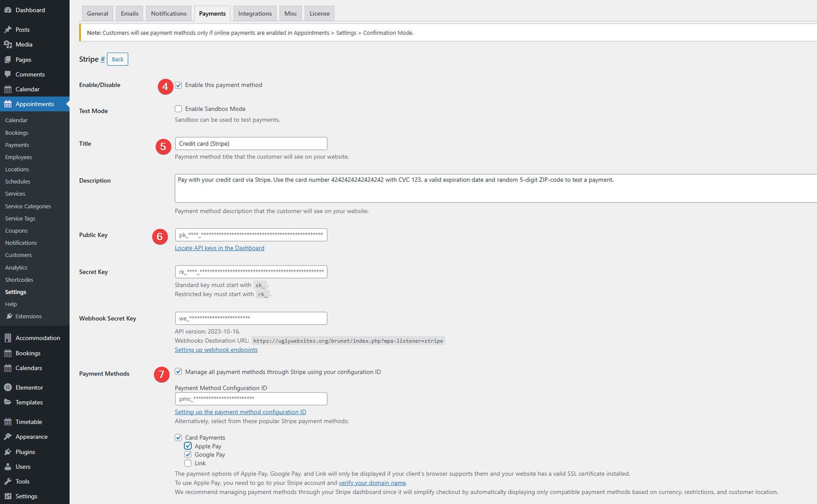This screenshot has height=504, width=817.
Task: Switch to the Emails tab
Action: click(129, 13)
